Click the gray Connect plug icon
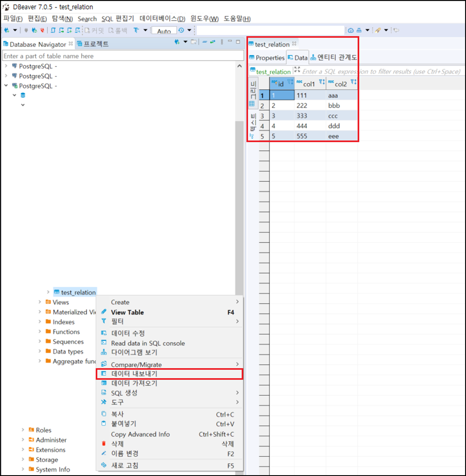The width and height of the screenshot is (466, 476). pyautogui.click(x=26, y=30)
